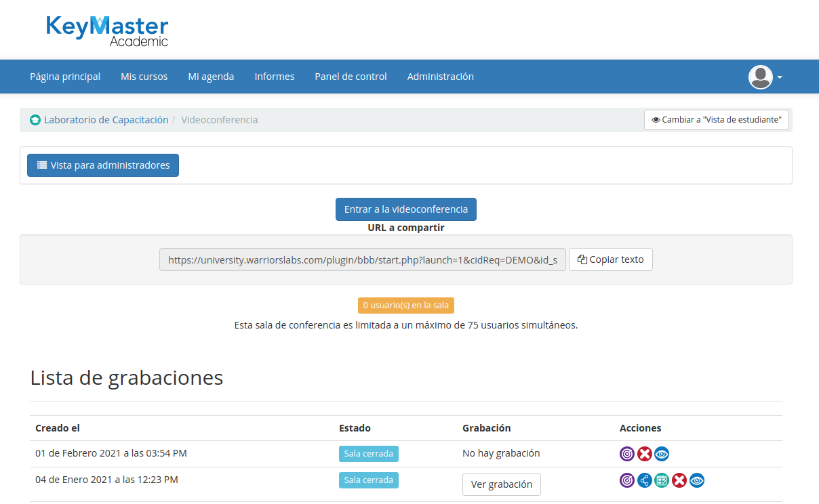Screen dimensions: 819x504
Task: Open the Mis cursos menu
Action: [x=144, y=77]
